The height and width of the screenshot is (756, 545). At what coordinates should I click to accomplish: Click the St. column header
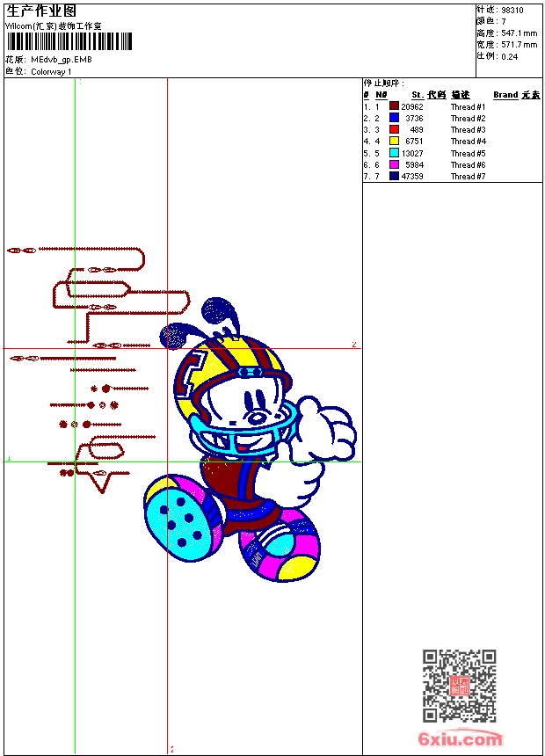pyautogui.click(x=418, y=95)
